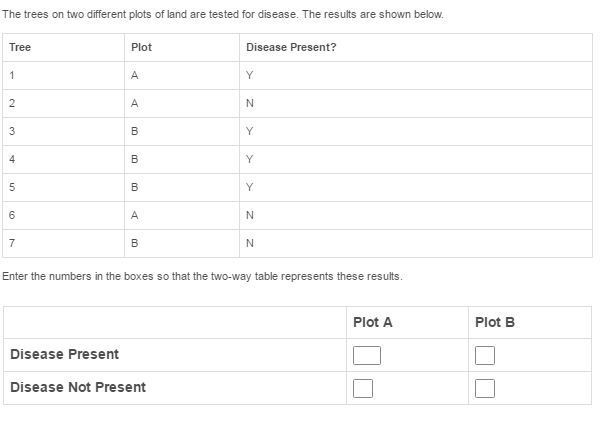Click the Disease Not Present row label
Viewport: 600px width, 428px height.
point(78,387)
